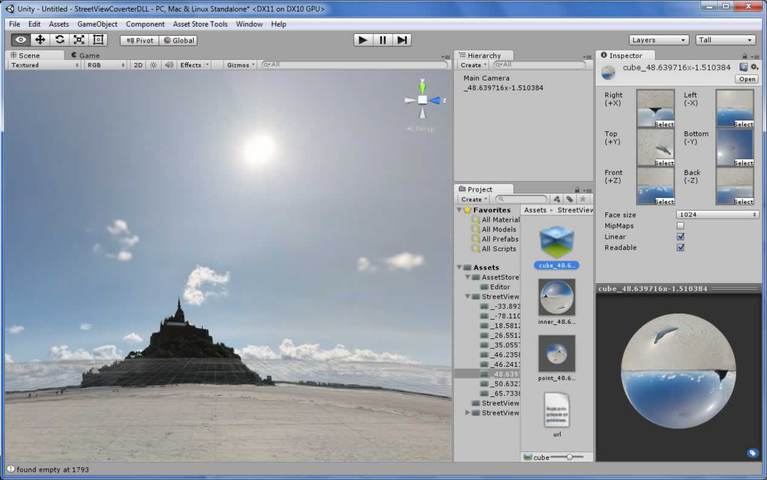Open the GameObject menu
This screenshot has height=480, width=767.
point(97,24)
